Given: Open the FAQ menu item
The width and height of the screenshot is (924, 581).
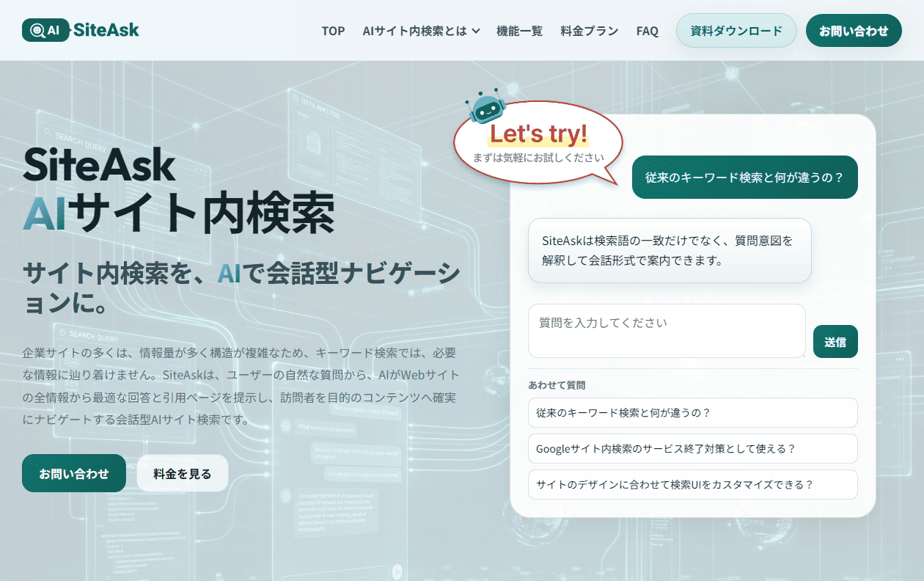Looking at the screenshot, I should tap(648, 31).
